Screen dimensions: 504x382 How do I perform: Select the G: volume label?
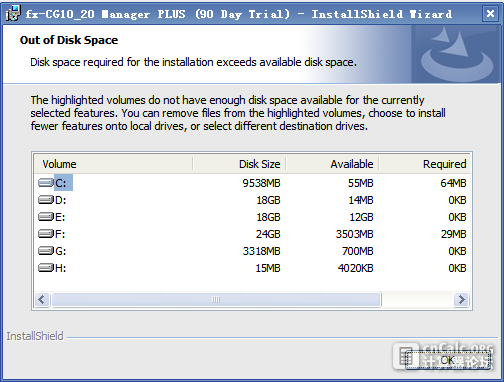pos(61,251)
